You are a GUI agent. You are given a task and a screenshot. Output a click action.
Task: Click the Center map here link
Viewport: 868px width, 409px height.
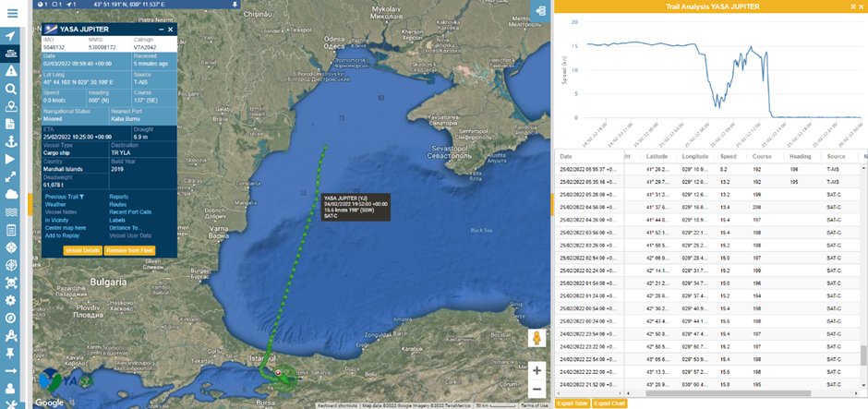pos(66,227)
